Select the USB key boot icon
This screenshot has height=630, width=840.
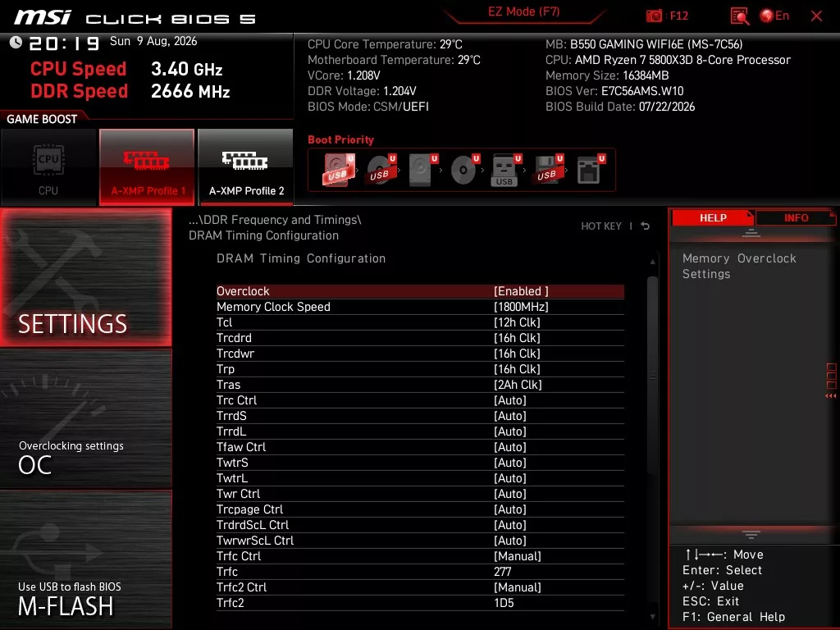coord(506,170)
